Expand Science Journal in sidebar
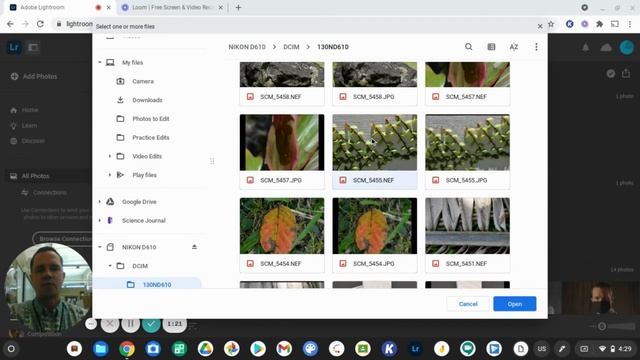 click(x=100, y=220)
